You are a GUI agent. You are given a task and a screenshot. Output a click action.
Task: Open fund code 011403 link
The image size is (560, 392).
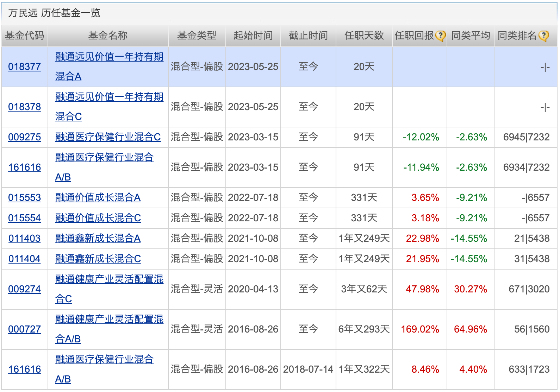pos(25,238)
